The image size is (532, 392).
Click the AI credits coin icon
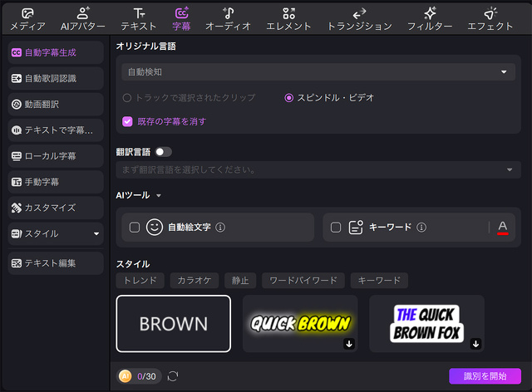(x=126, y=376)
